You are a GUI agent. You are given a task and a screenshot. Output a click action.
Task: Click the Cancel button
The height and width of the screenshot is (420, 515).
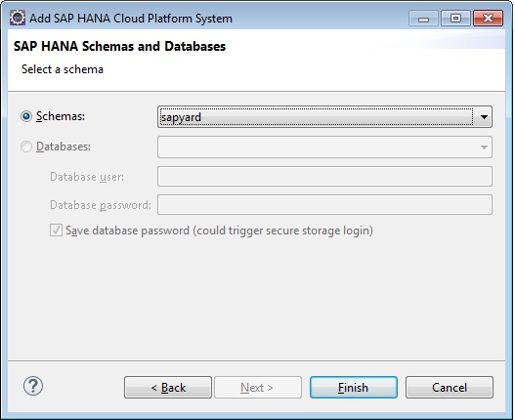coord(450,388)
